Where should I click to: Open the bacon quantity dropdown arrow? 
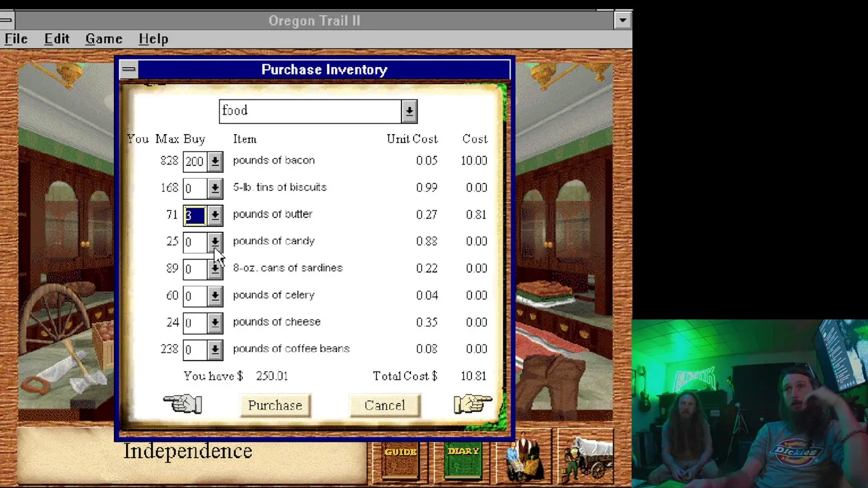[215, 161]
